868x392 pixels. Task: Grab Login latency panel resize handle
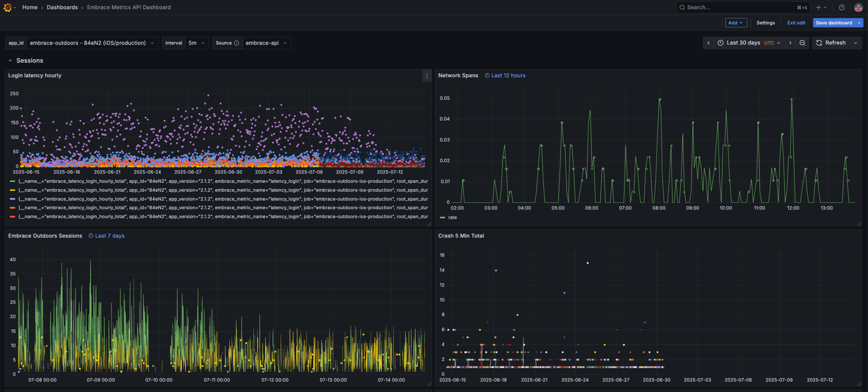[429, 224]
